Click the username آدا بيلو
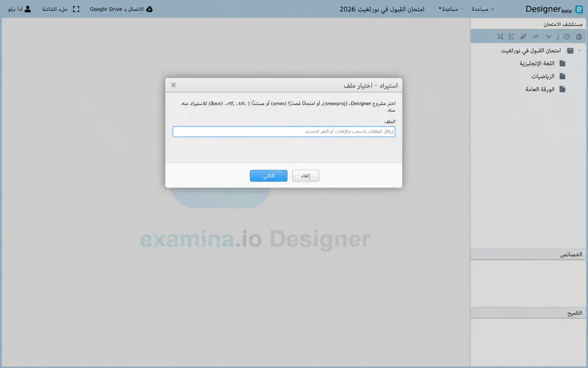 (x=15, y=9)
